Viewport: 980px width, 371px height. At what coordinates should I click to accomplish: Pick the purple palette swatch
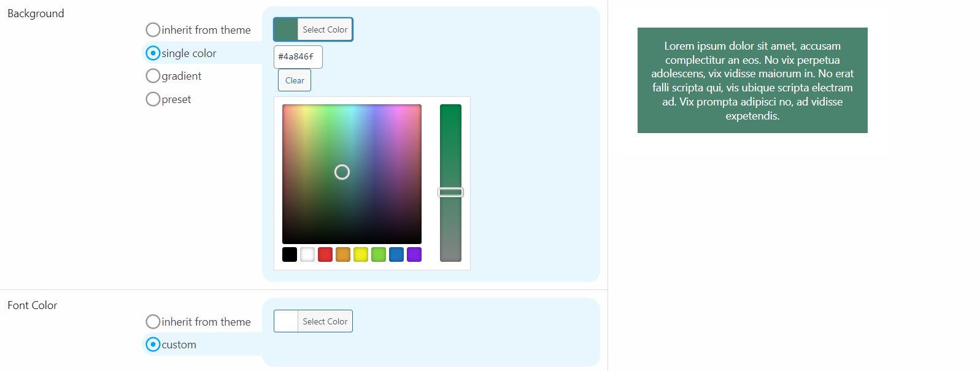point(414,254)
